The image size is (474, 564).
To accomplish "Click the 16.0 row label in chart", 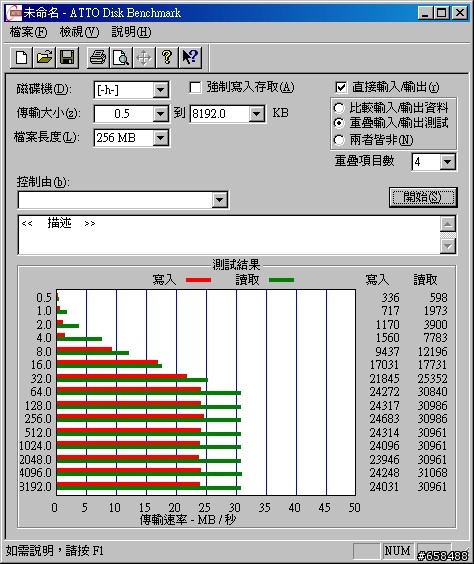I will [x=41, y=365].
